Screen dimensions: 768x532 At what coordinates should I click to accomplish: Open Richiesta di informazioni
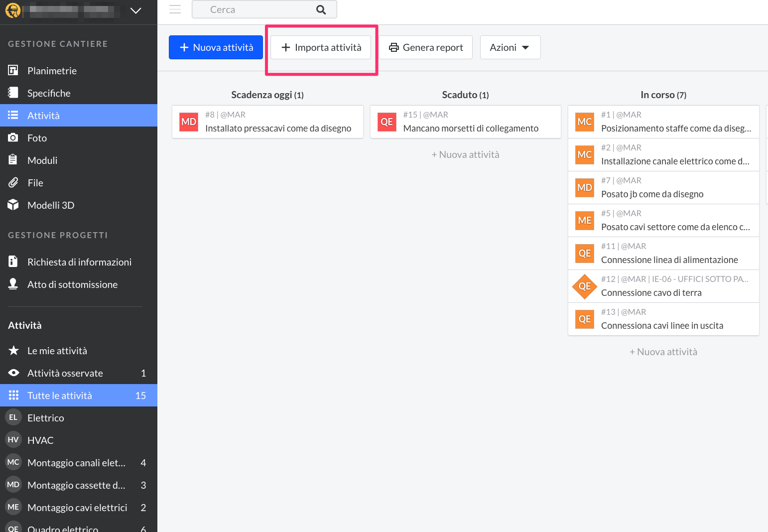(x=79, y=262)
